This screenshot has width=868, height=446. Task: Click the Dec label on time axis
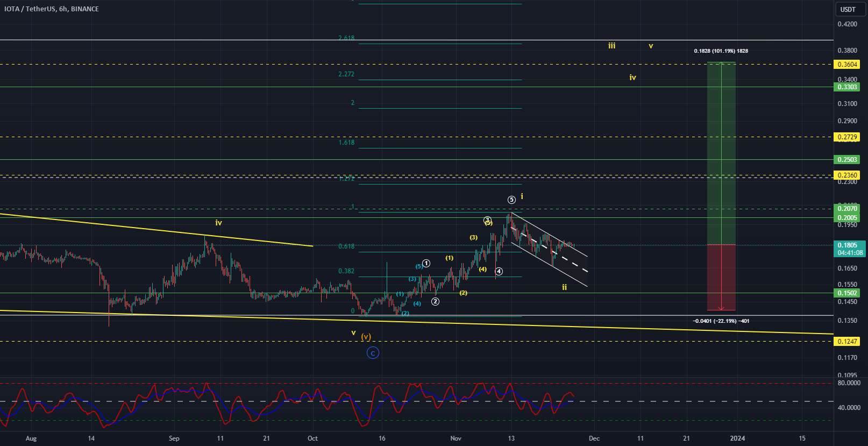(x=594, y=438)
